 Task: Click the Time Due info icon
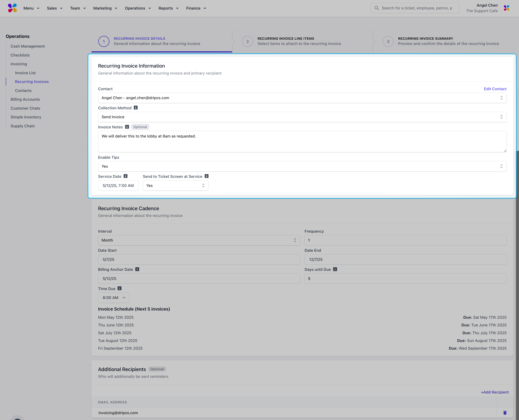click(x=119, y=288)
